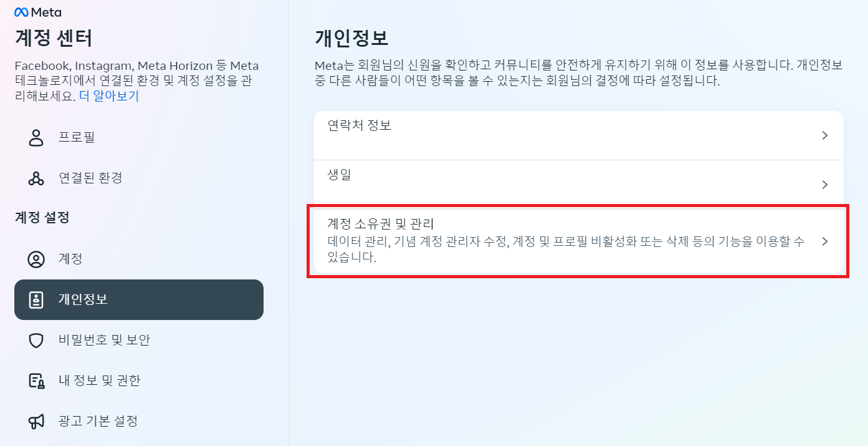Select the 광고 기본 설정 megaphone icon
This screenshot has width=868, height=446.
pyautogui.click(x=36, y=420)
